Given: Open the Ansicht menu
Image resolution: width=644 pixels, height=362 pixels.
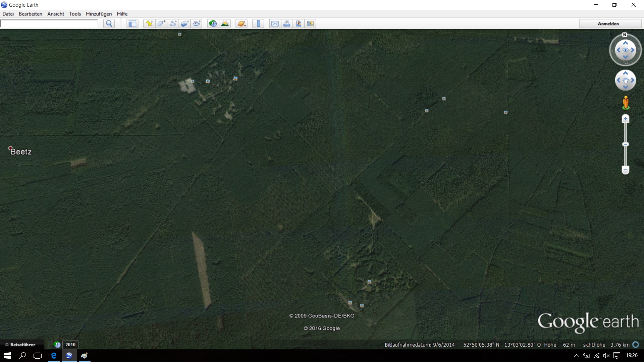Looking at the screenshot, I should (56, 14).
